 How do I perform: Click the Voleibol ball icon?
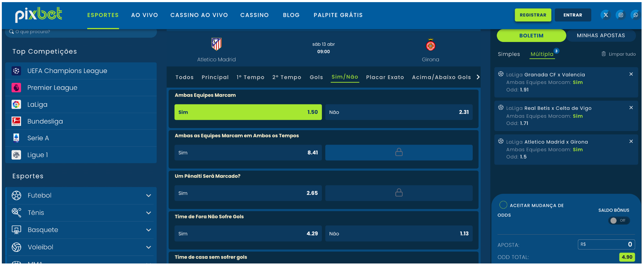pos(16,247)
